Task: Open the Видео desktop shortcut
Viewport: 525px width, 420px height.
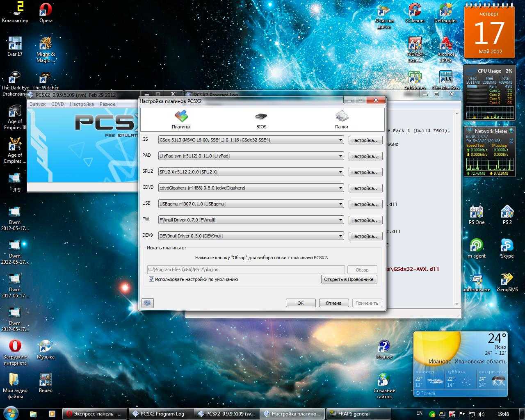Action: tap(46, 383)
